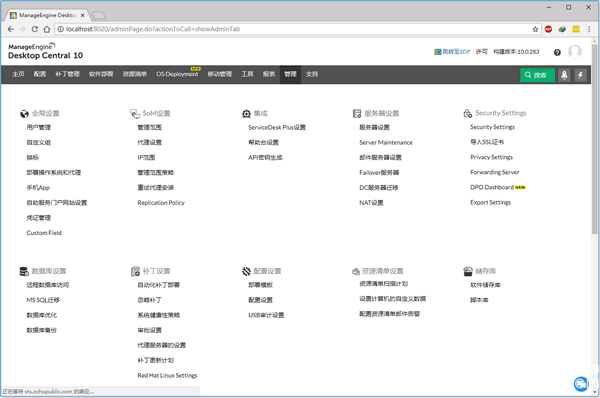Click the inventory icon beside 资源清单设置

(x=356, y=271)
